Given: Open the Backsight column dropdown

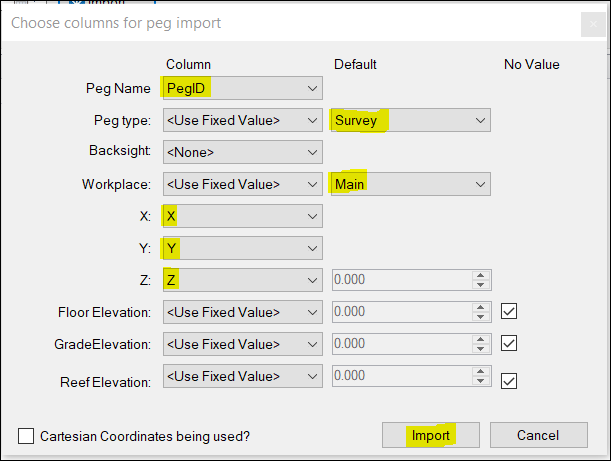Looking at the screenshot, I should (x=242, y=153).
